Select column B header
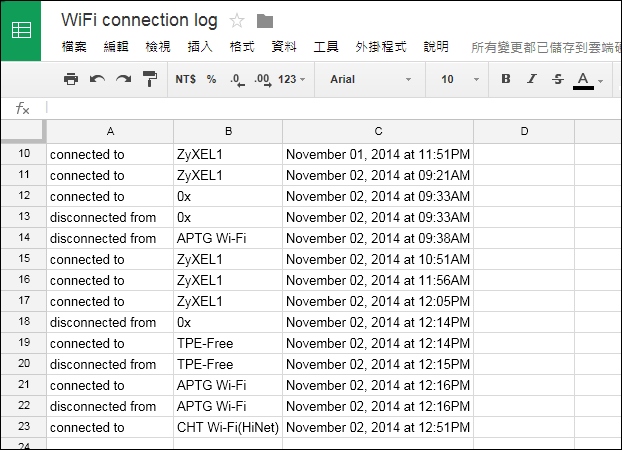This screenshot has width=622, height=450. (228, 131)
